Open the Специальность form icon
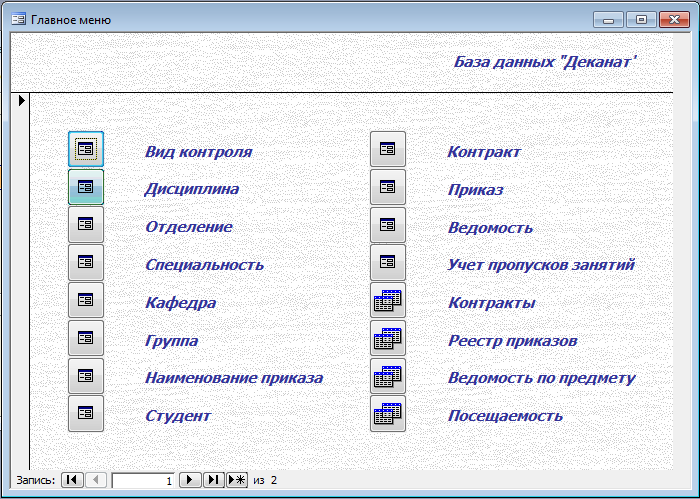This screenshot has width=700, height=499. [86, 263]
